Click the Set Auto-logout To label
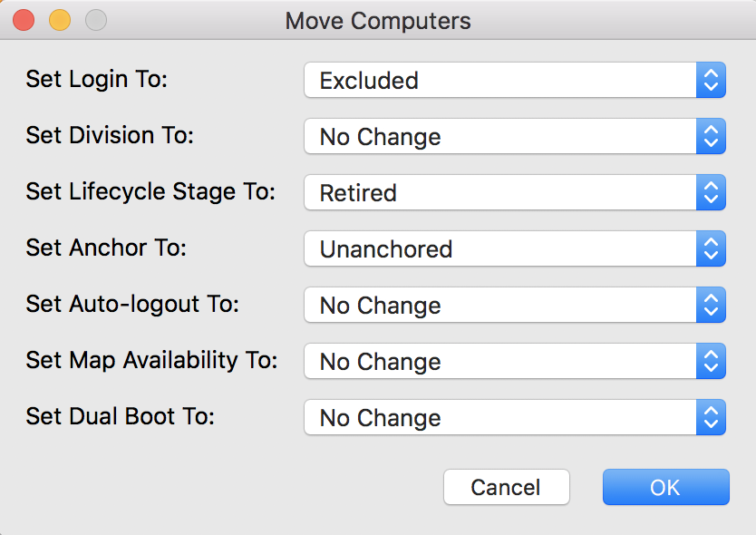Image resolution: width=756 pixels, height=535 pixels. (x=132, y=304)
